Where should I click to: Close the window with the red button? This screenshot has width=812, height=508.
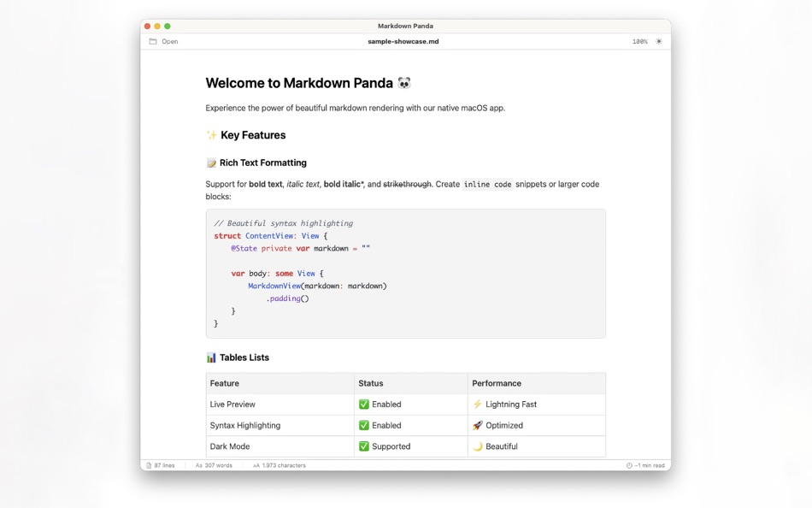[x=148, y=26]
